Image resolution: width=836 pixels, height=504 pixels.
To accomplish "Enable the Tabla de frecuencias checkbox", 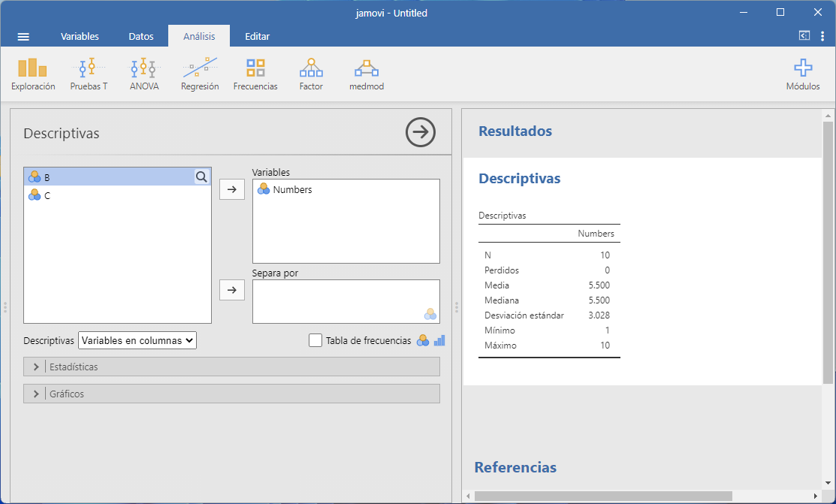I will [315, 340].
